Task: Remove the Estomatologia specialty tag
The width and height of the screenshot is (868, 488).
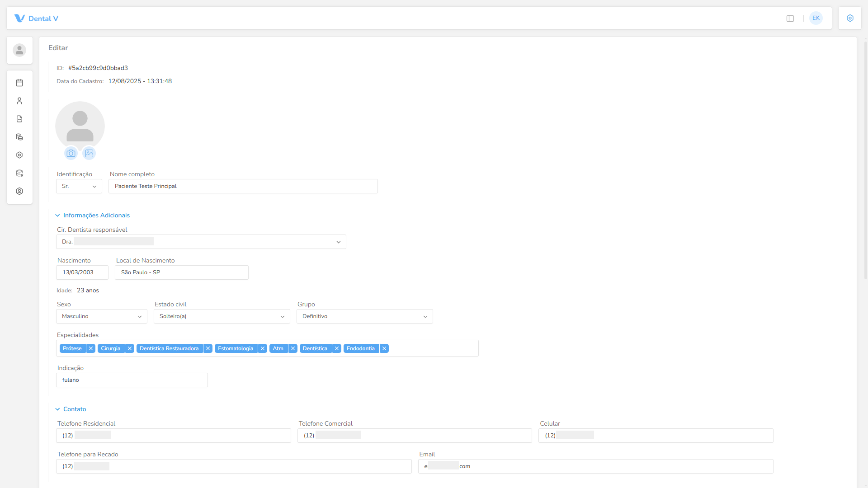Action: pos(263,348)
